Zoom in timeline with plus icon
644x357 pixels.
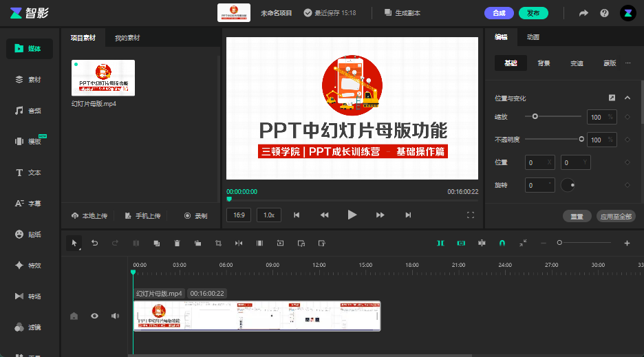[627, 244]
